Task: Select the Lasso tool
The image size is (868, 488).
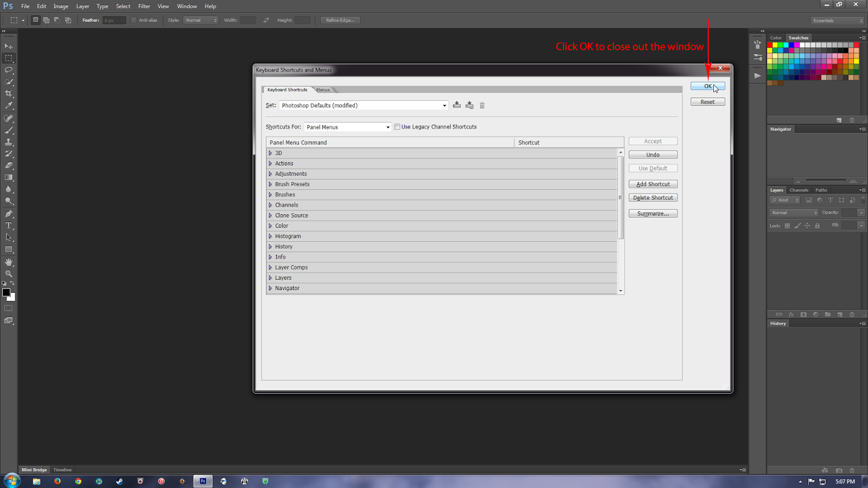Action: click(9, 70)
